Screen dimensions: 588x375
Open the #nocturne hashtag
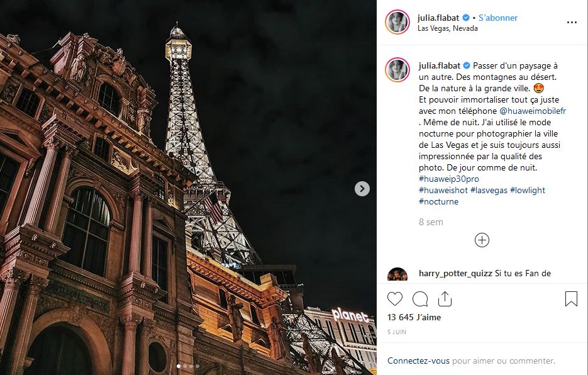pyautogui.click(x=438, y=201)
